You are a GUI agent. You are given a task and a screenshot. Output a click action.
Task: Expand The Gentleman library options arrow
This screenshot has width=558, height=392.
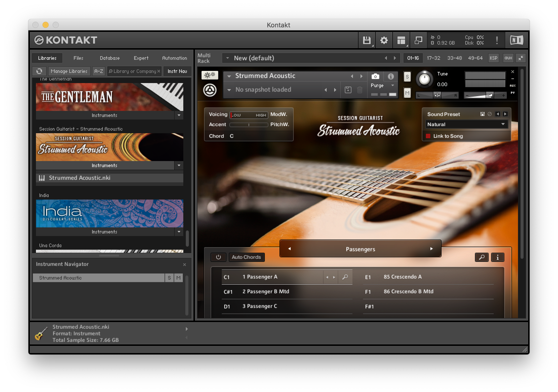pyautogui.click(x=179, y=115)
